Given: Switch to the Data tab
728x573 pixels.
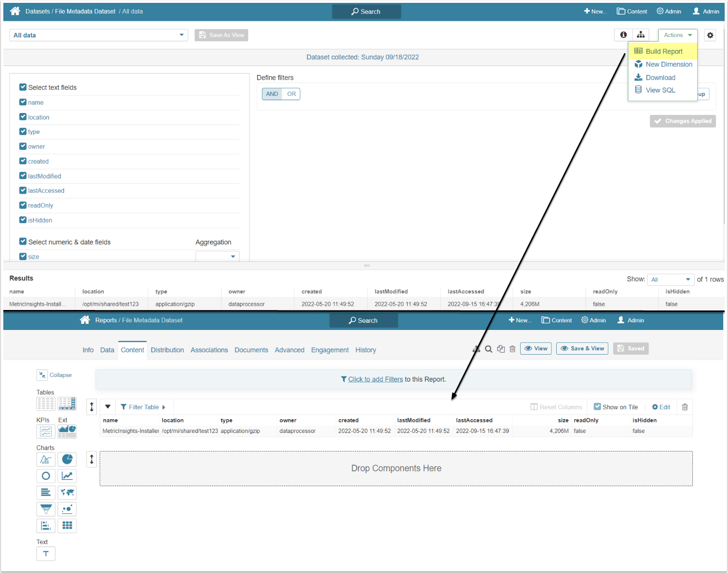Looking at the screenshot, I should 107,350.
